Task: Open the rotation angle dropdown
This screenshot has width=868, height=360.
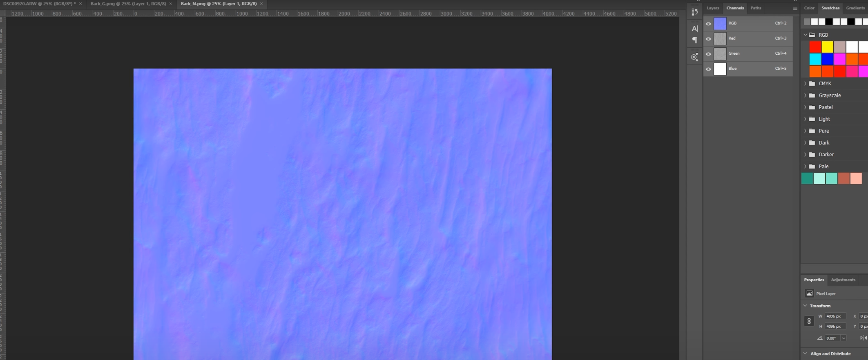Action: [843, 338]
